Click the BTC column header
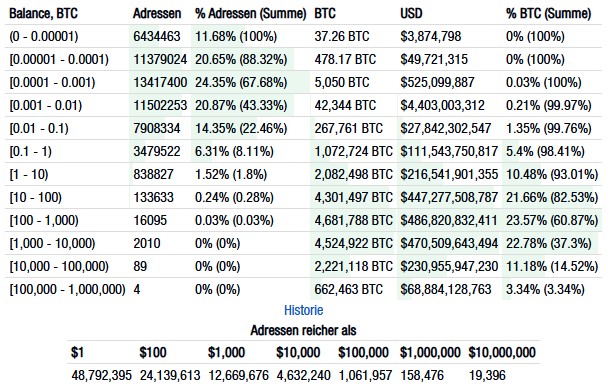612x387 pixels. click(x=325, y=14)
